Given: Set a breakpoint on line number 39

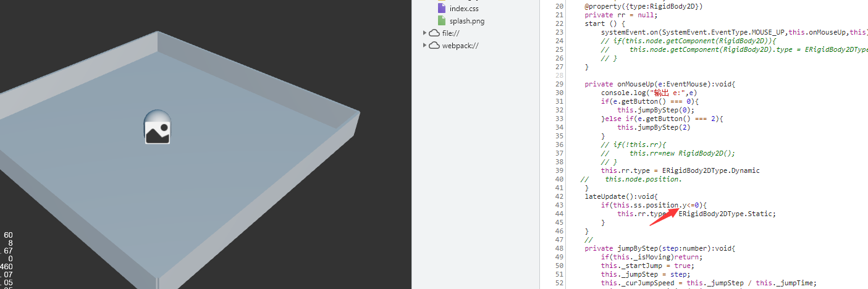Looking at the screenshot, I should 559,170.
